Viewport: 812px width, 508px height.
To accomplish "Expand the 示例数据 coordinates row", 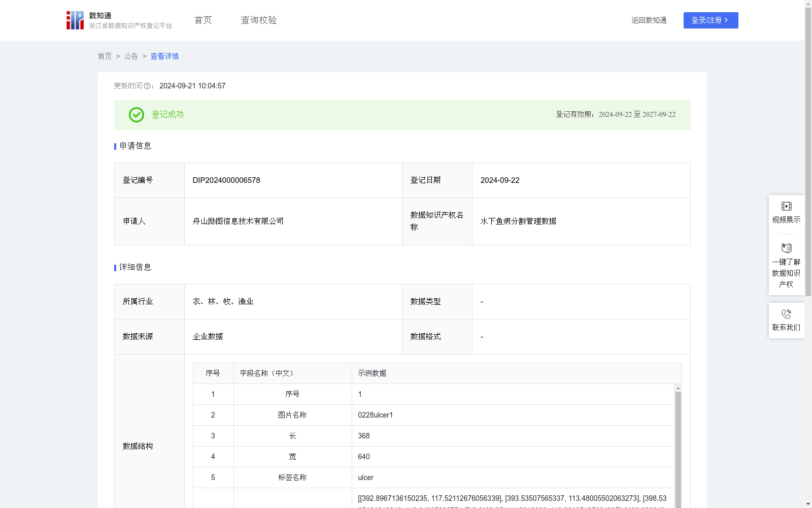I will (513, 498).
